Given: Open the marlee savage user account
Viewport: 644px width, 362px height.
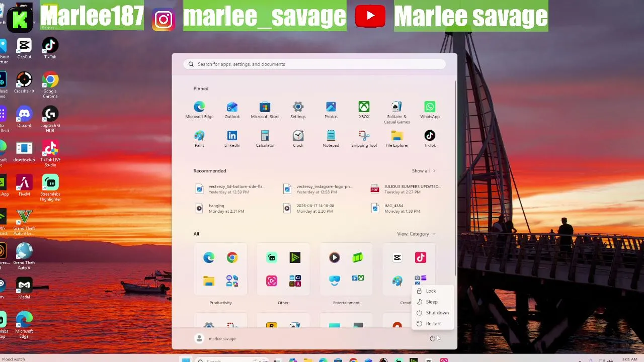Looking at the screenshot, I should tap(215, 339).
